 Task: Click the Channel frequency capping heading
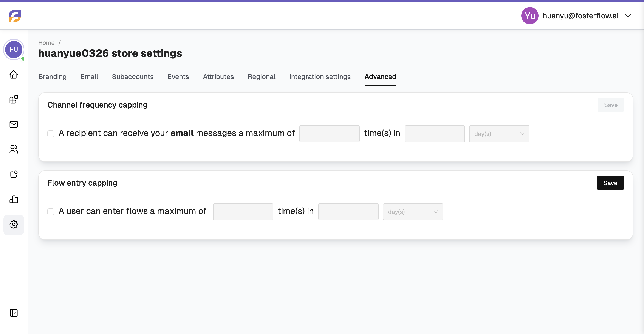97,105
